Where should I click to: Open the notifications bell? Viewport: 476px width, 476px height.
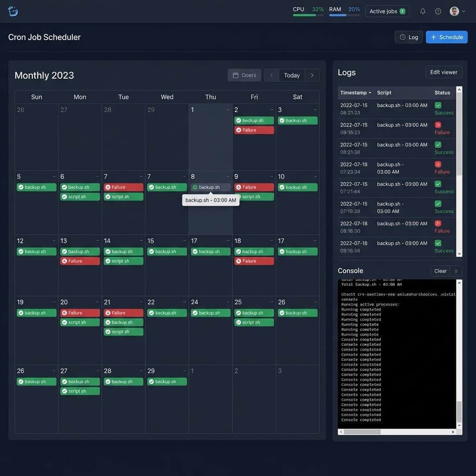tap(423, 11)
